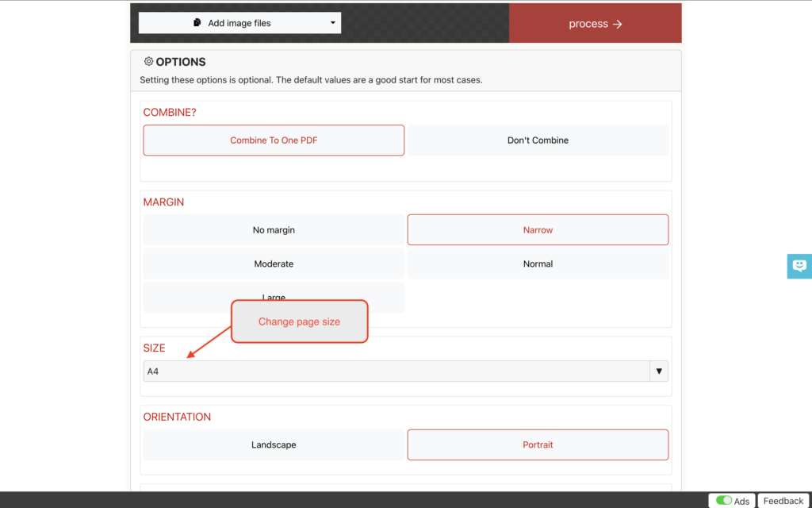This screenshot has width=812, height=508.
Task: Click the size dropdown arrow
Action: pos(659,371)
